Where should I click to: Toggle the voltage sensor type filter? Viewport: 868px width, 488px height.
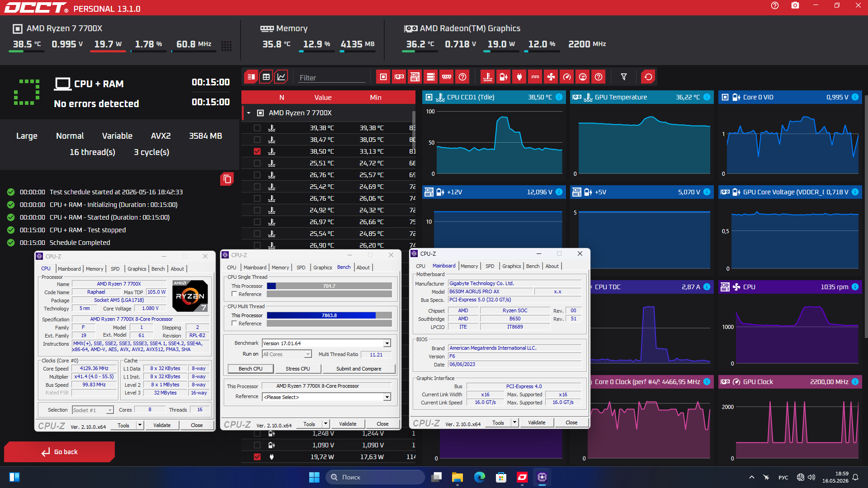coord(504,77)
